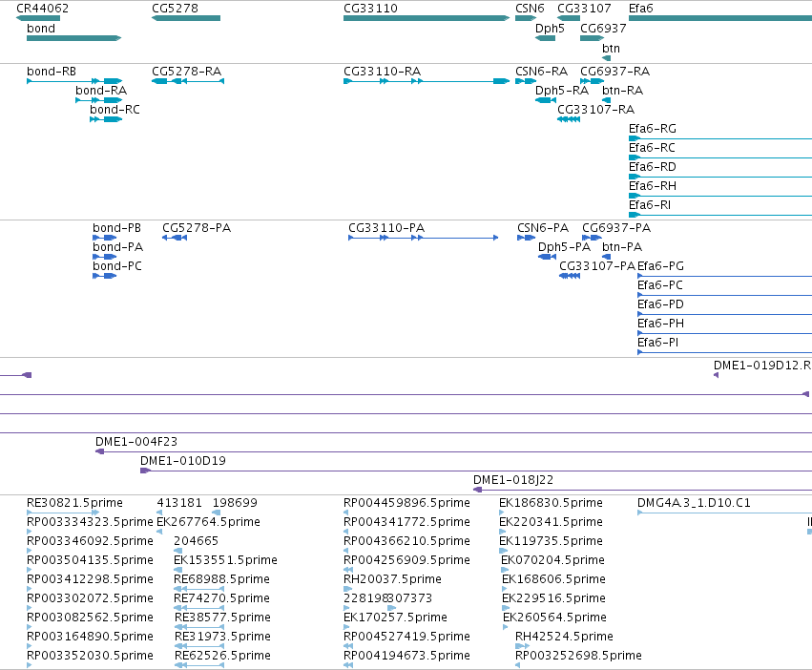Click the DME1-019D12.R clone label

pos(762,366)
